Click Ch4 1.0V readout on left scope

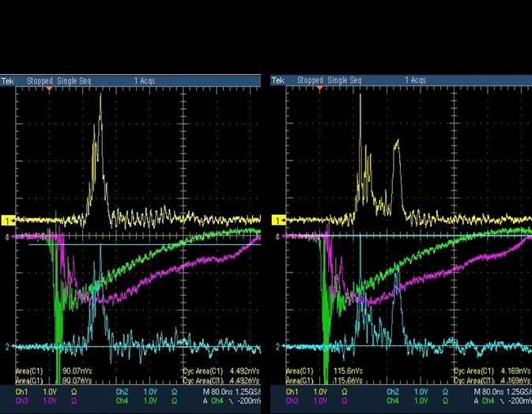[x=146, y=401]
